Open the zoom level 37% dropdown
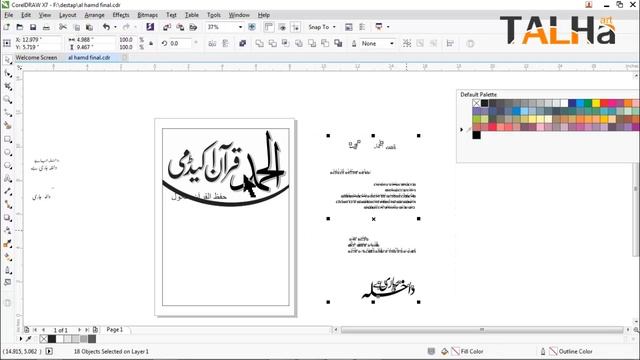 tap(240, 27)
